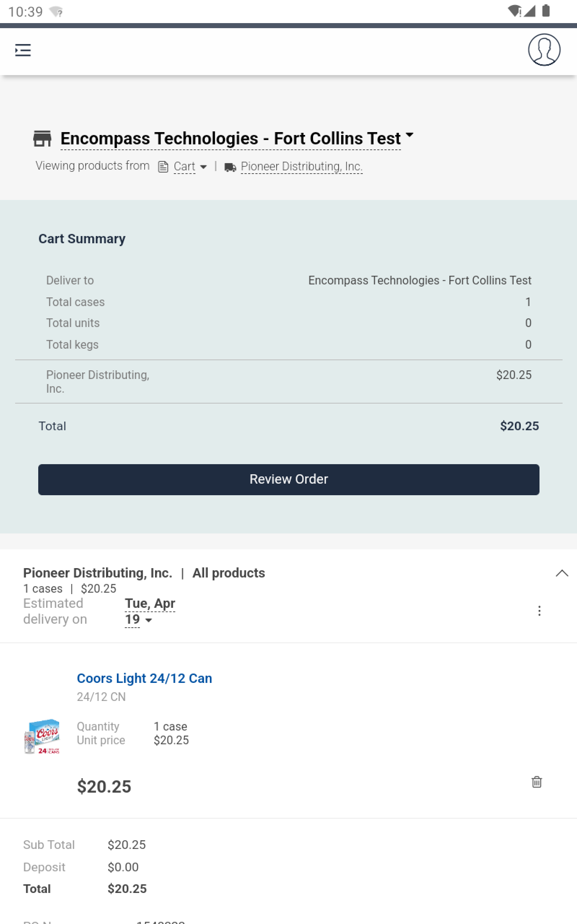Open the hamburger navigation menu

coord(23,50)
